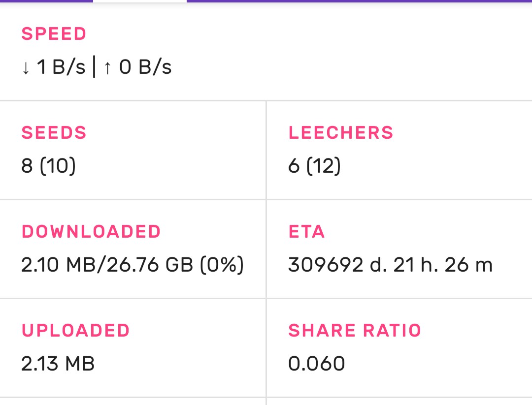Click the purple tab strip left of indicator
Image resolution: width=532 pixels, height=405 pixels.
[x=46, y=1]
